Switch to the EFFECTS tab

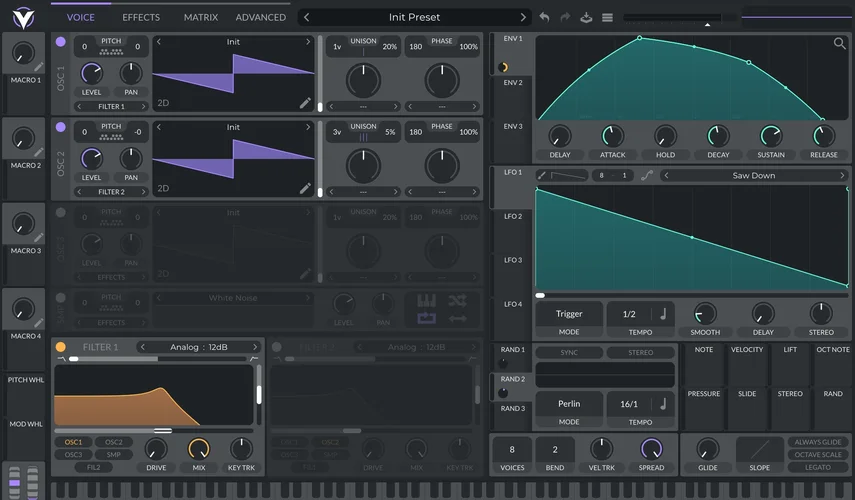click(x=141, y=17)
